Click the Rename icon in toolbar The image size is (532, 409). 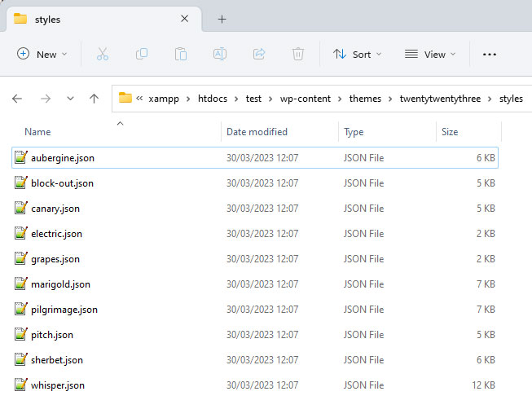click(220, 54)
